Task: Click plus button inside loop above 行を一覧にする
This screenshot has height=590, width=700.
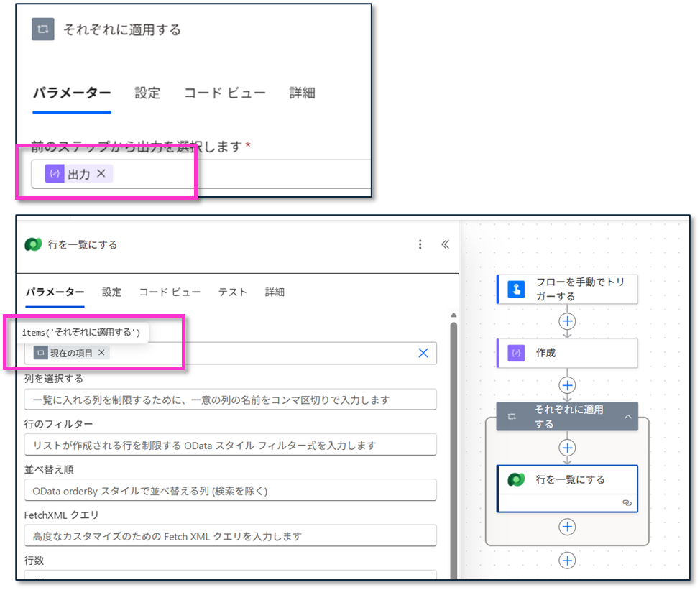Action: pos(567,447)
